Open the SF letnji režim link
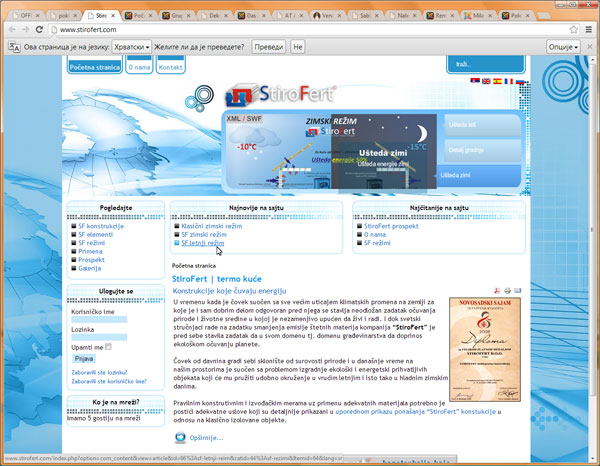Viewport: 600px width, 466px height. tap(202, 243)
